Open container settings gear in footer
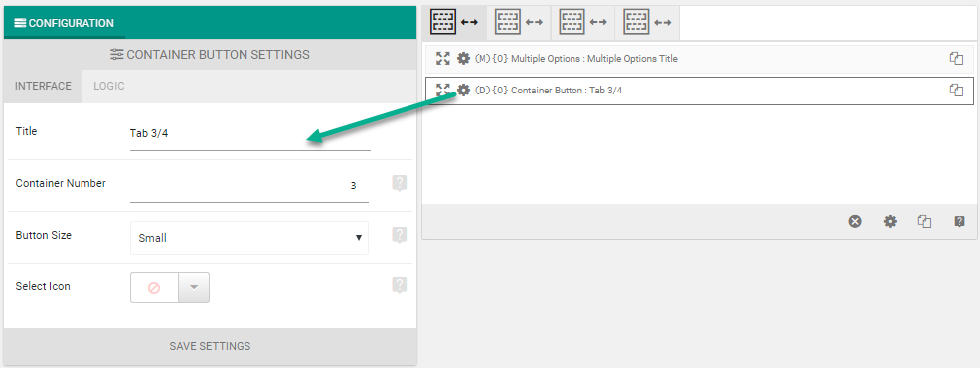The height and width of the screenshot is (368, 980). click(x=890, y=221)
